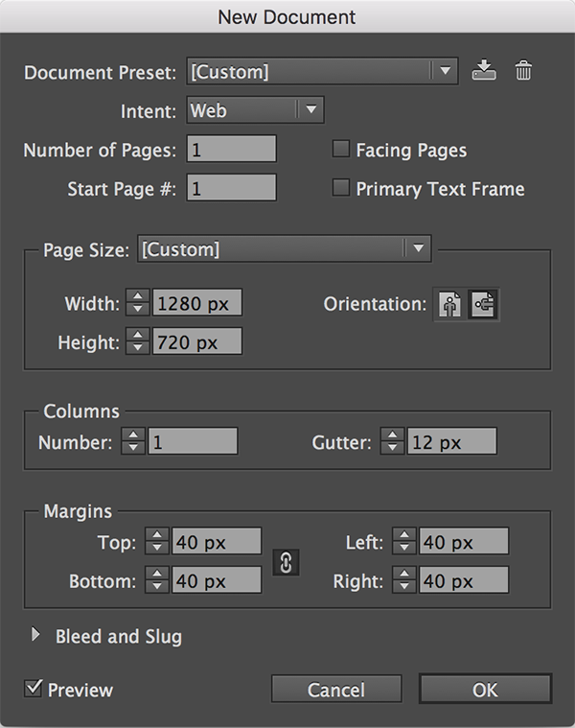Click the Cancel button

point(336,689)
